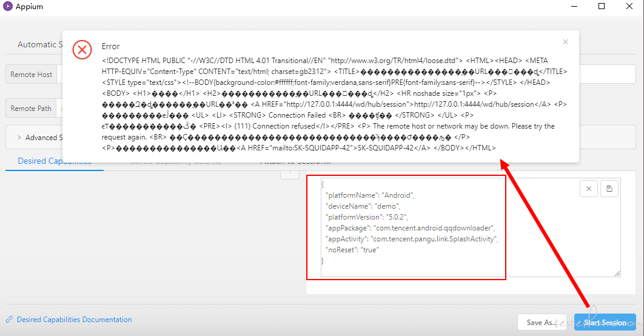Click the red error icon
Viewport: 644px width, 336px height.
click(x=82, y=50)
